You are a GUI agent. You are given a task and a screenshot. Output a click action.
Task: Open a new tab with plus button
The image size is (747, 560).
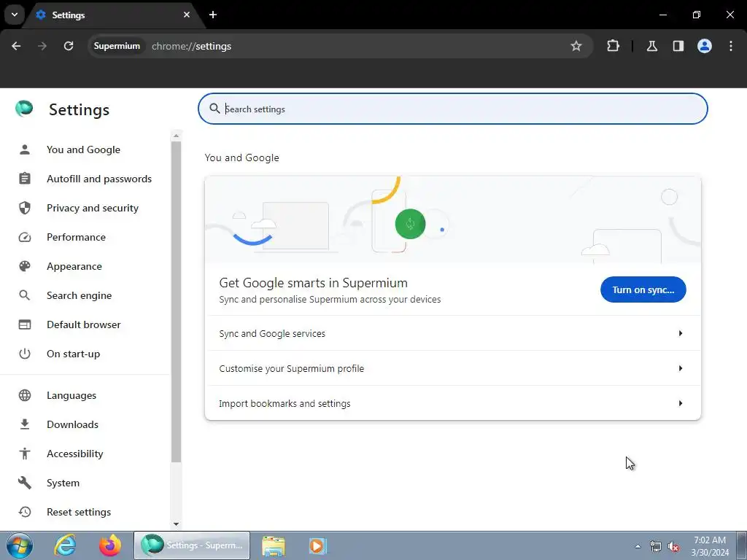tap(213, 15)
